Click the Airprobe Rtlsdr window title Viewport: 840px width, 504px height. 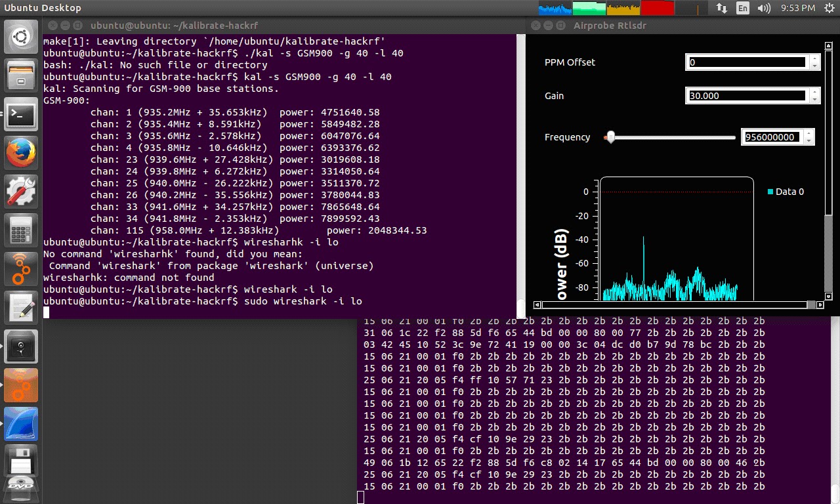pyautogui.click(x=610, y=26)
